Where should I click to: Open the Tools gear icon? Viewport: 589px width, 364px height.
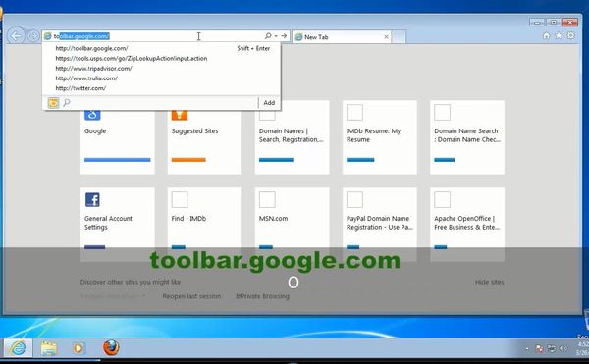click(x=571, y=35)
